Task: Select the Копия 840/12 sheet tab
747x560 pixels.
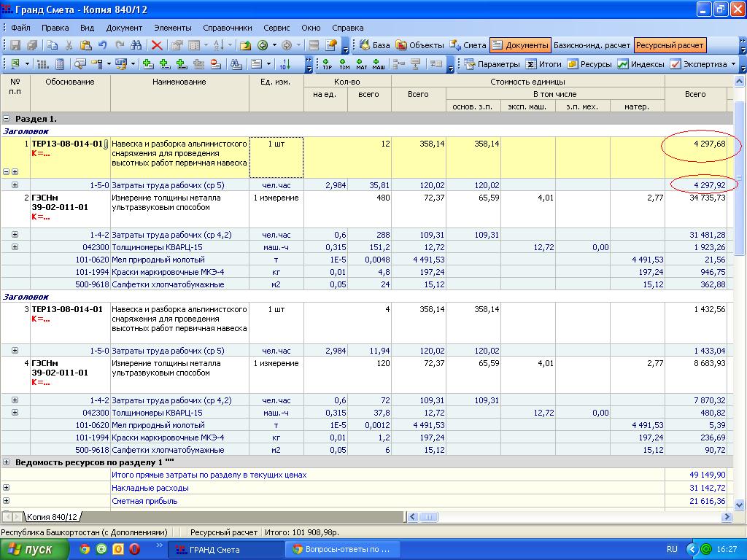Action: (x=51, y=517)
